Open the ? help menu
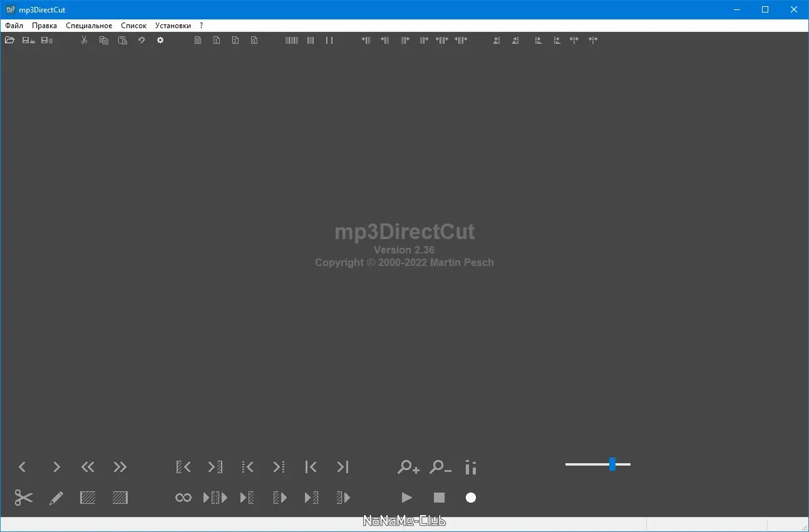 (202, 26)
